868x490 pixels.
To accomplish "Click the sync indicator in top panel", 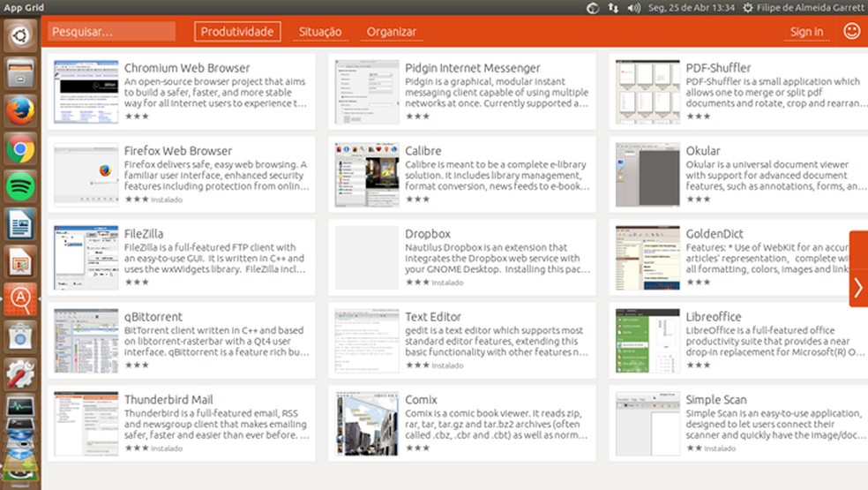I will click(592, 8).
